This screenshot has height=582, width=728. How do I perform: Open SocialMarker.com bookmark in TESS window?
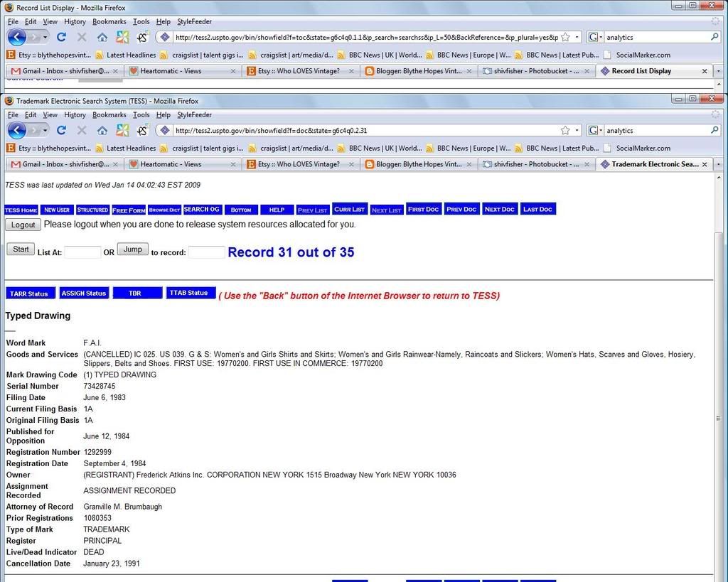(638, 149)
